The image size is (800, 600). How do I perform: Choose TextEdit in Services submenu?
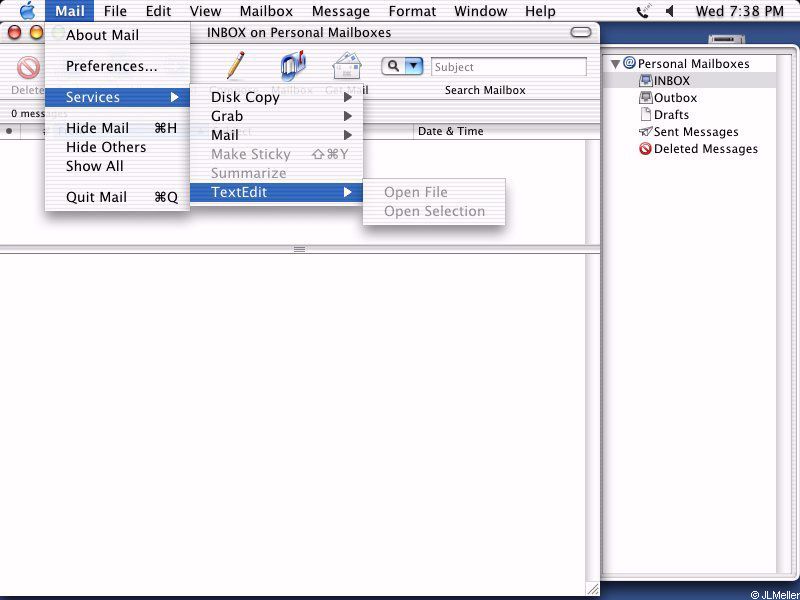pyautogui.click(x=277, y=192)
